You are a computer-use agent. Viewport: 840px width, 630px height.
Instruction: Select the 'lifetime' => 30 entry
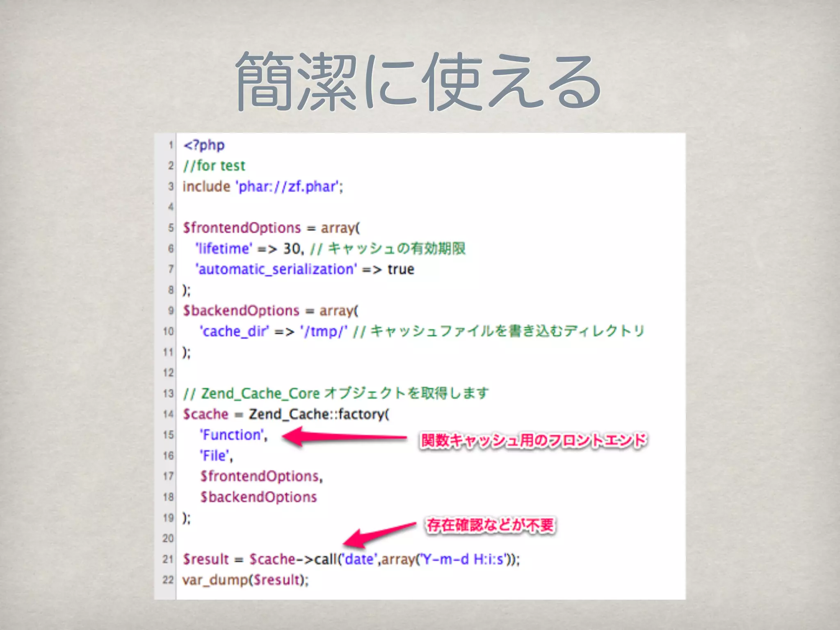pos(250,249)
